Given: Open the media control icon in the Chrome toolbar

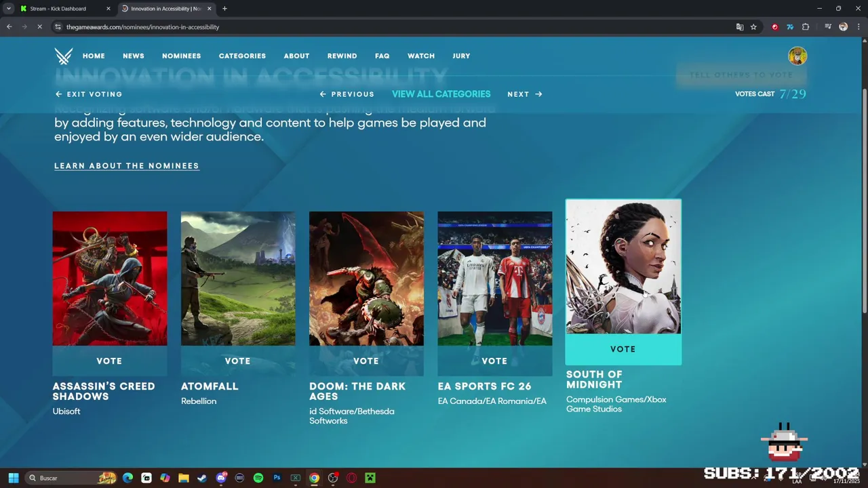Looking at the screenshot, I should (x=828, y=27).
